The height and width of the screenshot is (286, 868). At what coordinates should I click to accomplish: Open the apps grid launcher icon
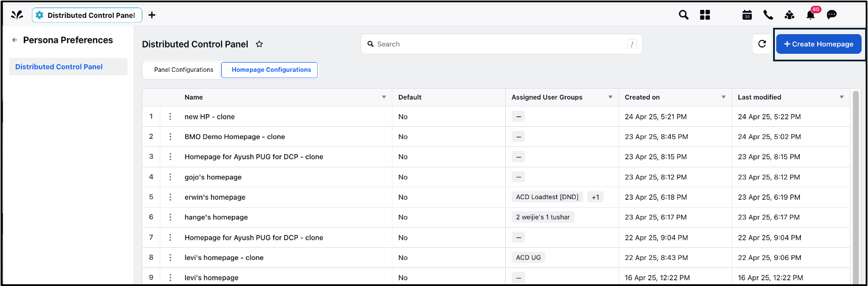(705, 15)
